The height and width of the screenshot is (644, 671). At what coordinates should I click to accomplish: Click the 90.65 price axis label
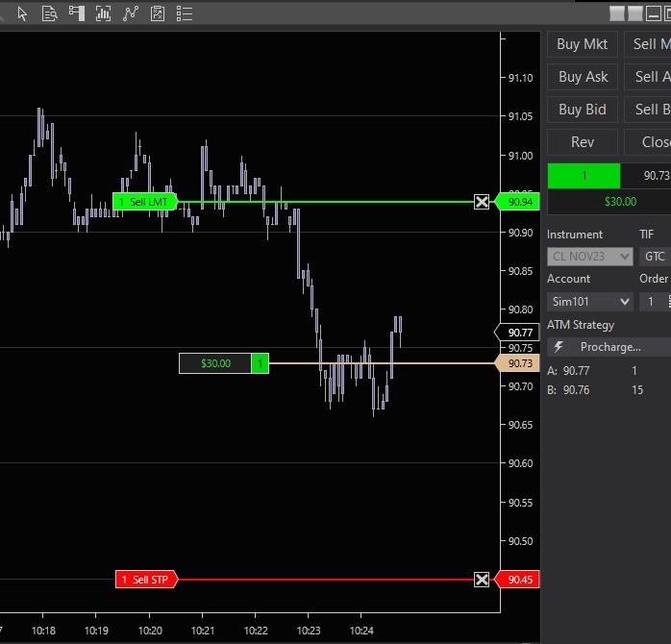[x=520, y=425]
